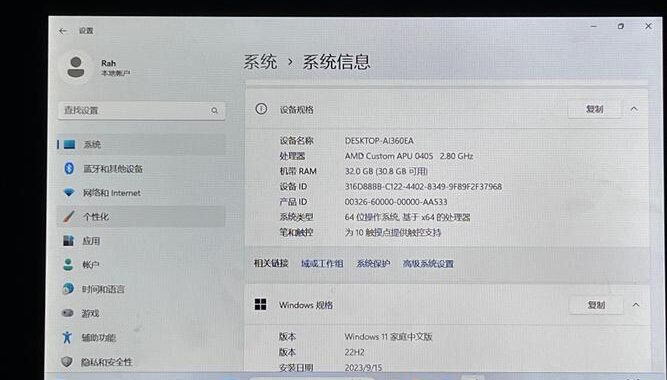The height and width of the screenshot is (380, 667).
Task: Collapse the Windows 规格 section chevron
Action: 636,305
